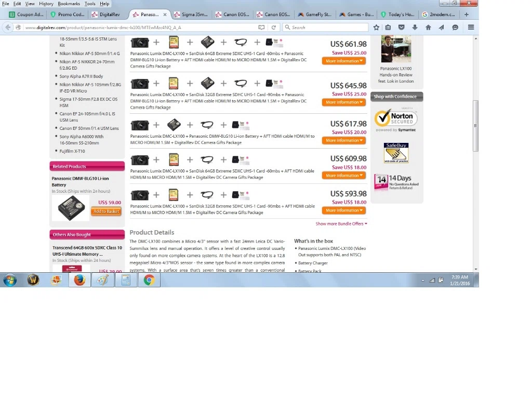Click SD card image in US$ 609.98 bundle
This screenshot has width=532, height=398.
174,160
